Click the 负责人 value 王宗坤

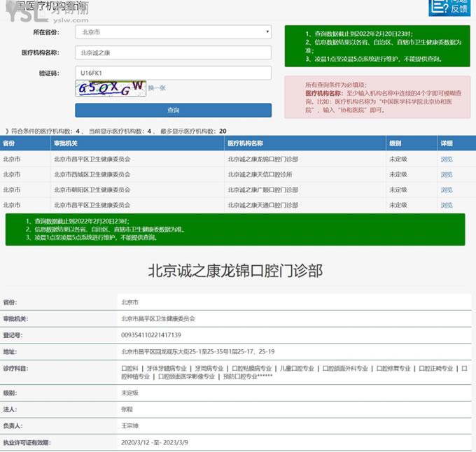coord(130,425)
